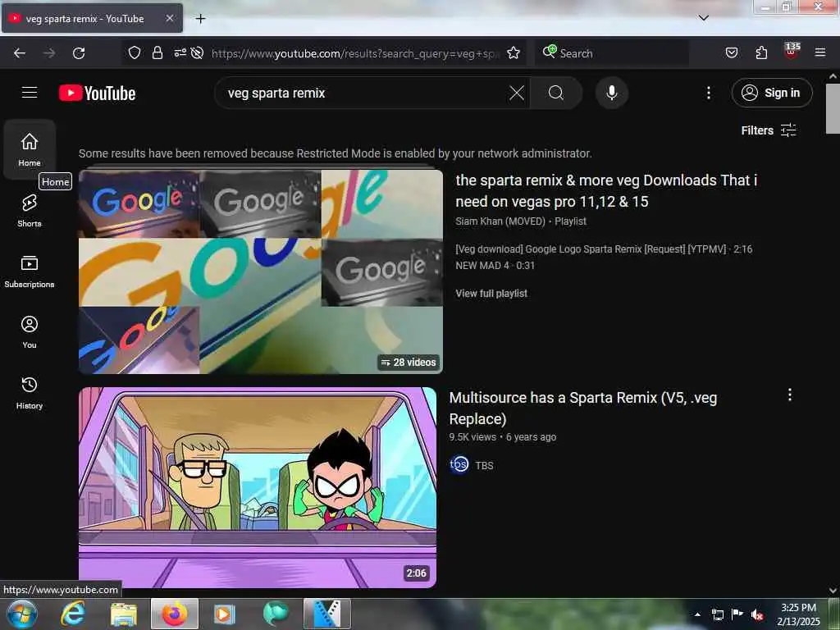Launch Internet Explorer from taskbar
Viewport: 840px width, 630px height.
[73, 614]
